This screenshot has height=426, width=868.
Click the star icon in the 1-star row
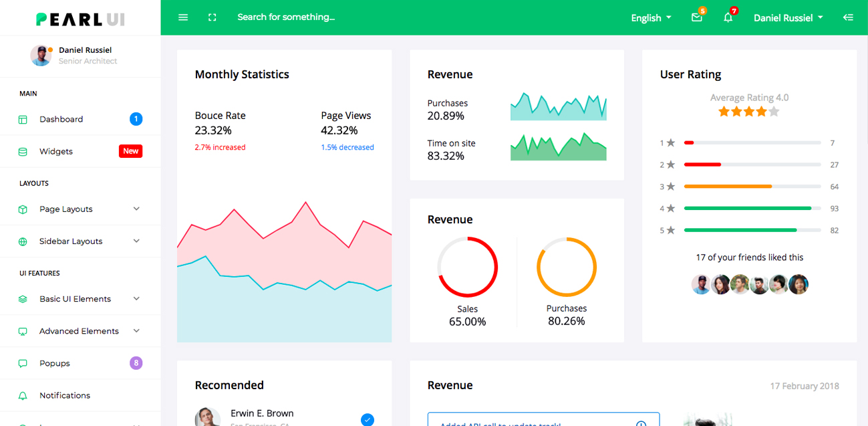[671, 142]
